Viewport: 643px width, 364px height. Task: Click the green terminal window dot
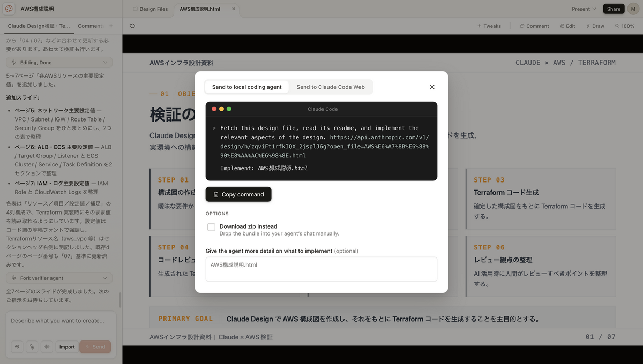[x=229, y=109]
